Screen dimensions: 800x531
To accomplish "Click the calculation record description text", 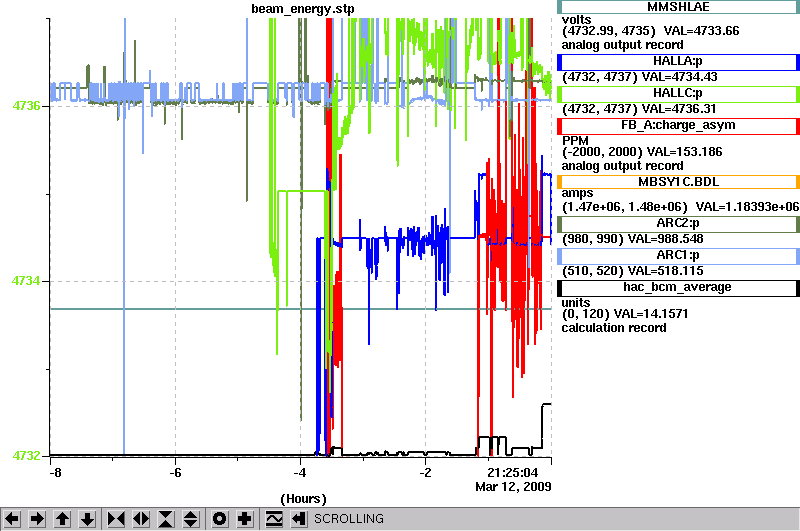I will pos(614,327).
